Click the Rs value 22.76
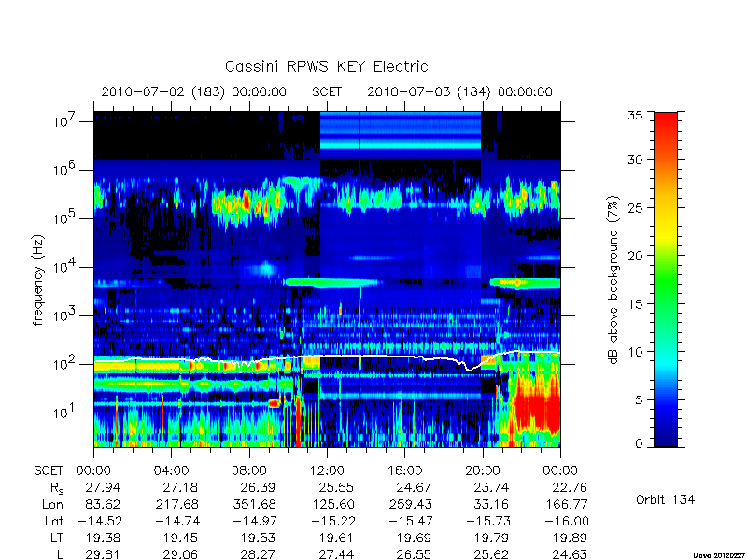The image size is (747, 560). 570,487
